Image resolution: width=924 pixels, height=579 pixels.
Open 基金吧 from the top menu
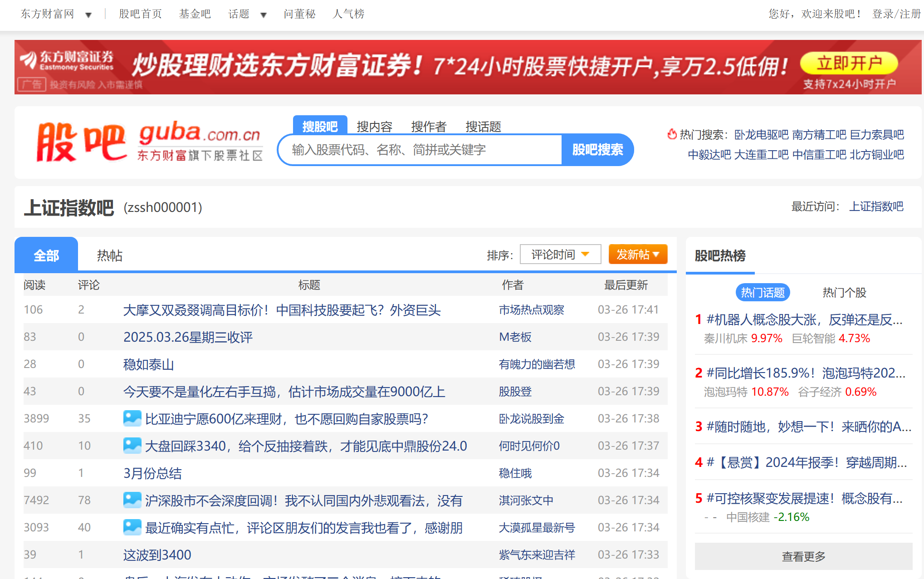[x=194, y=14]
